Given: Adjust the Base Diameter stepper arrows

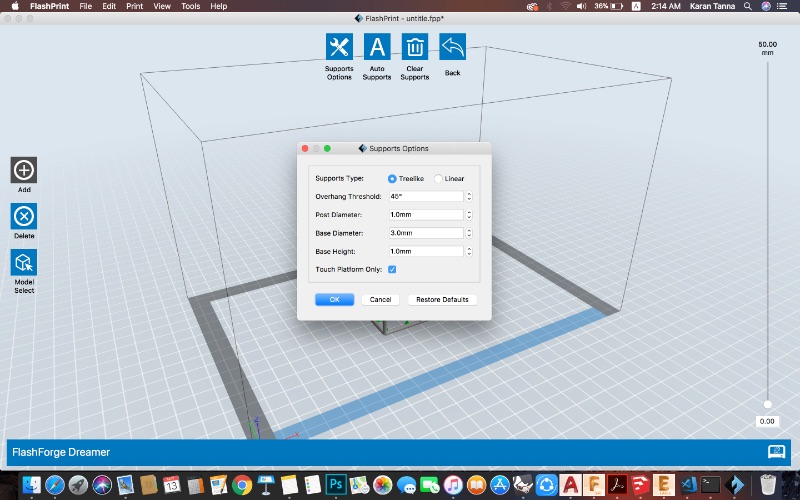Looking at the screenshot, I should (x=469, y=233).
